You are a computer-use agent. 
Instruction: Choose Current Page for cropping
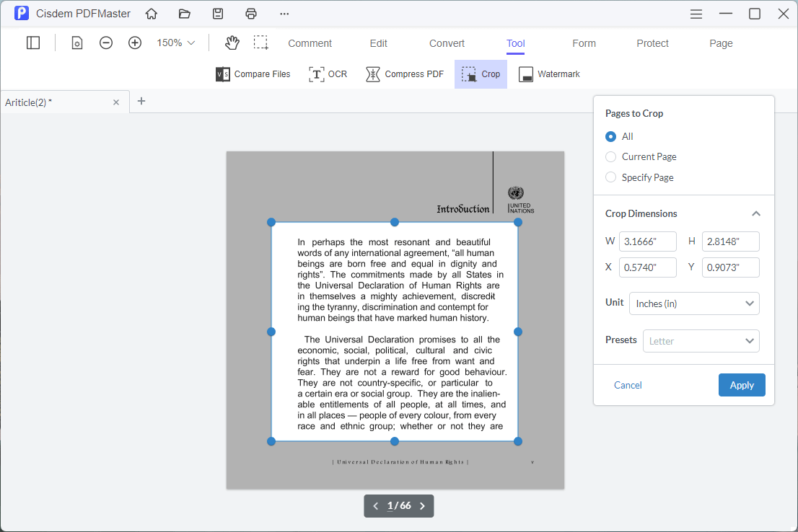610,156
